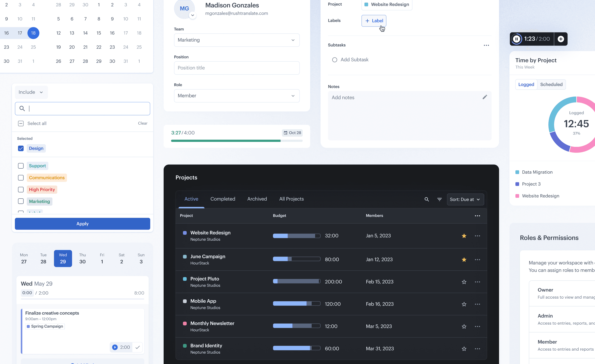Check the High Priority label checkbox
Image resolution: width=595 pixels, height=364 pixels.
click(21, 190)
